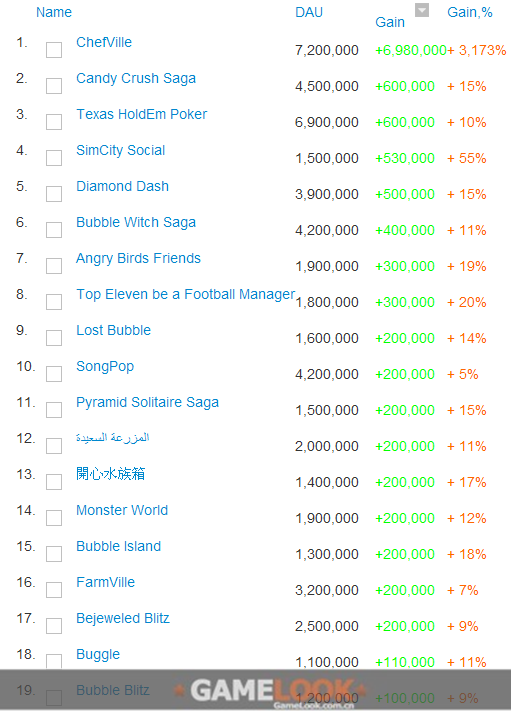Open Top Eleven be a Football Manager
The width and height of the screenshot is (511, 712).
coord(185,295)
